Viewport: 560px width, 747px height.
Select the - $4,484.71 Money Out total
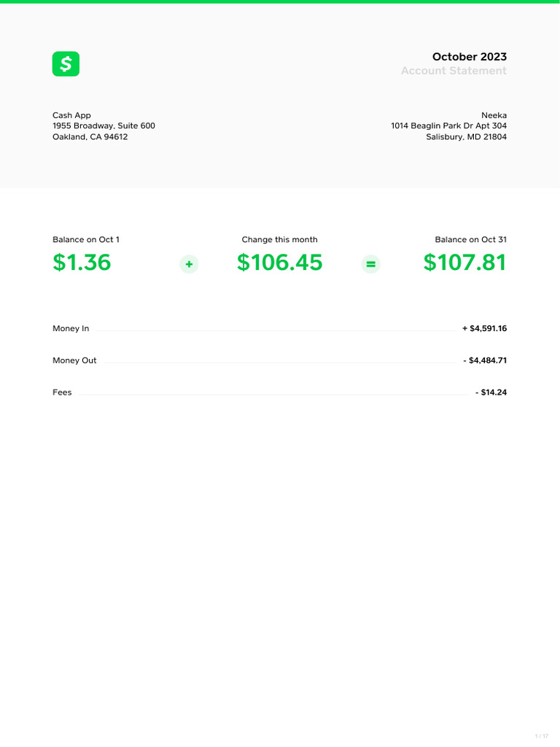pos(485,361)
